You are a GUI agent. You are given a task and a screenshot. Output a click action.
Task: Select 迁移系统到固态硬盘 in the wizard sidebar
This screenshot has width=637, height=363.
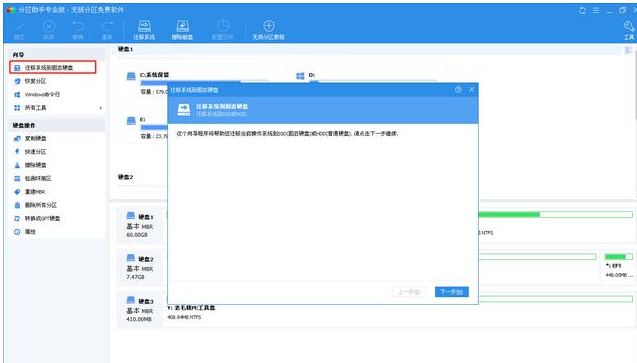click(53, 67)
